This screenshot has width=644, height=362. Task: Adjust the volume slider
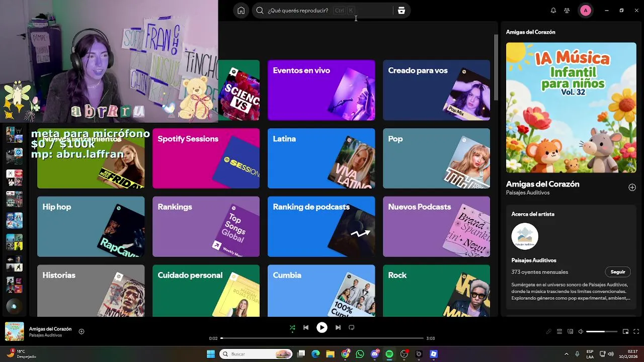click(x=602, y=332)
